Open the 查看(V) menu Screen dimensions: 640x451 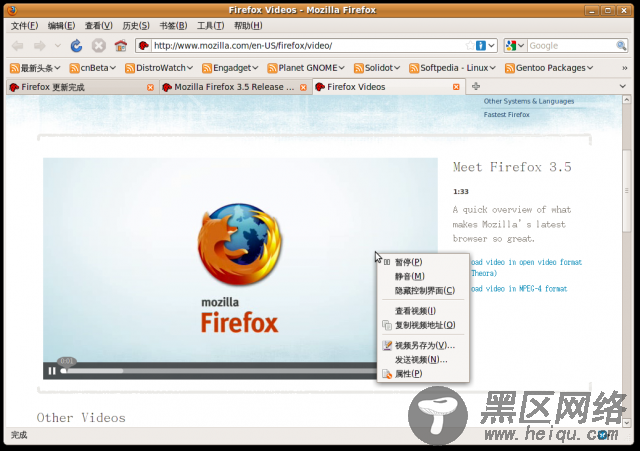[x=98, y=26]
